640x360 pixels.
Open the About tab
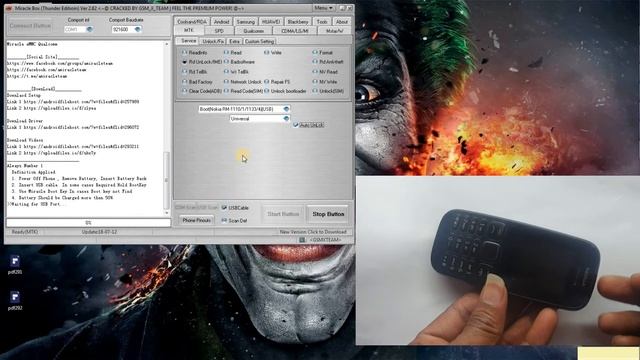point(342,22)
